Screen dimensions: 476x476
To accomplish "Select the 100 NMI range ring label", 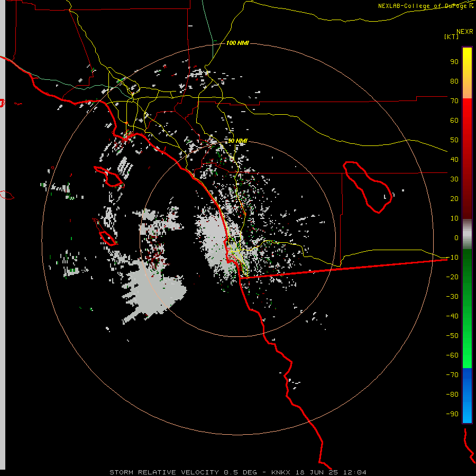I will (x=237, y=43).
